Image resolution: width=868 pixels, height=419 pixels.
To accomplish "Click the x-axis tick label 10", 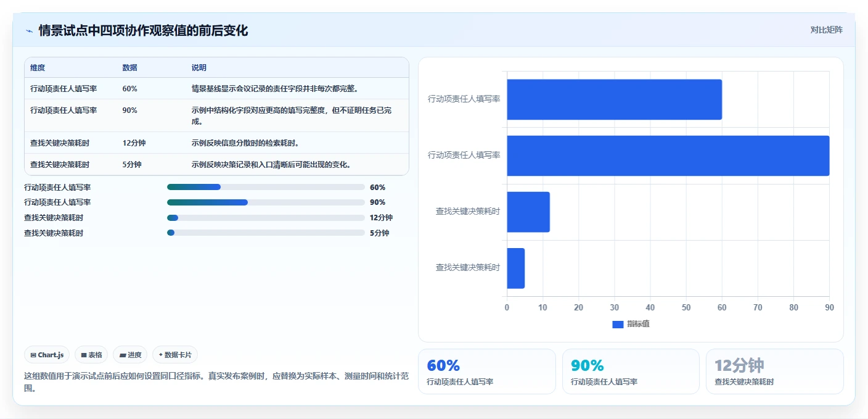I will point(542,307).
